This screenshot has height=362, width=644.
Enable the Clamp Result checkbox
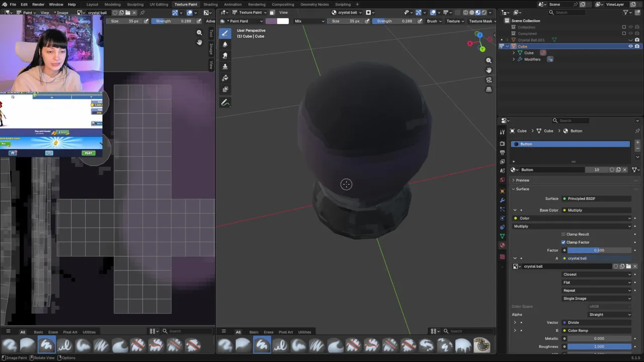pyautogui.click(x=563, y=234)
